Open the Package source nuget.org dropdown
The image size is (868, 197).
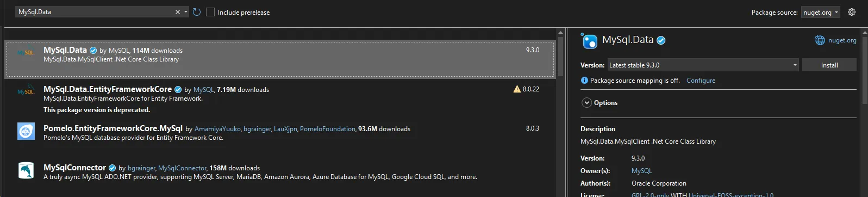pyautogui.click(x=820, y=12)
